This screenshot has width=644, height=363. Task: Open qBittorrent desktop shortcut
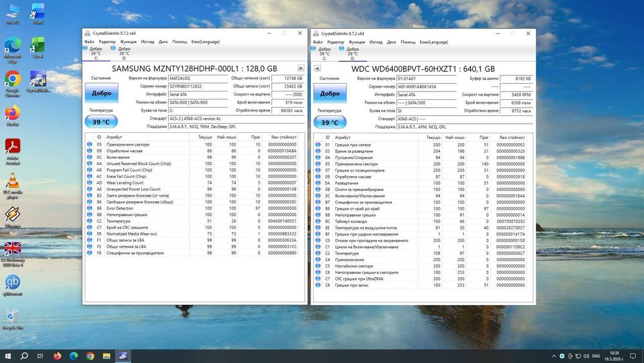(x=12, y=285)
